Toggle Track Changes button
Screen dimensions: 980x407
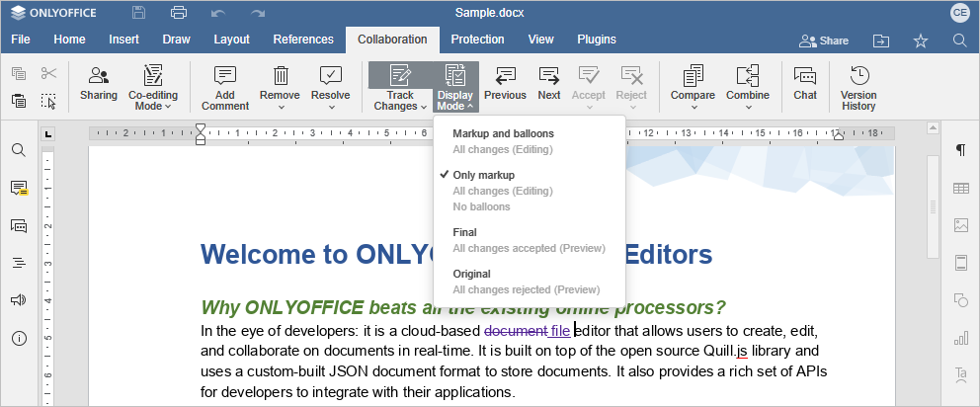[x=400, y=77]
